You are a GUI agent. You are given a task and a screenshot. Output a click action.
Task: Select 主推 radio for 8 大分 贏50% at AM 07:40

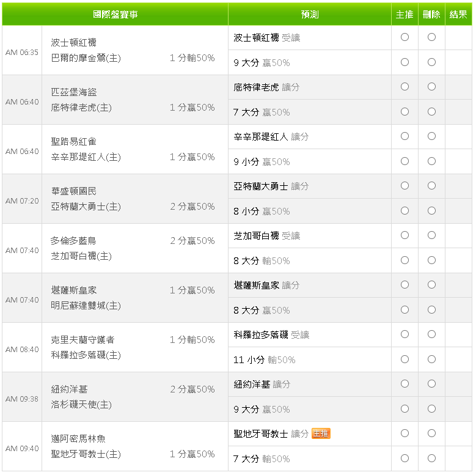click(405, 309)
